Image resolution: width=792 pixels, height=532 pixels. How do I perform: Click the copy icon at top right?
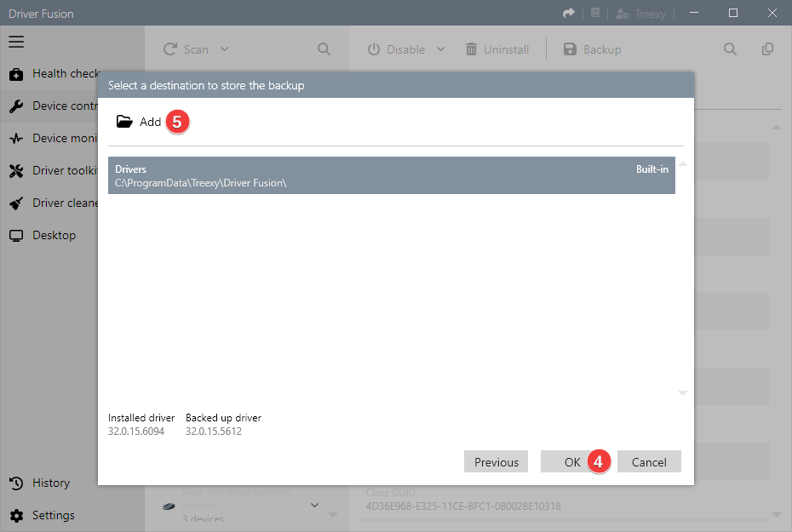click(768, 49)
